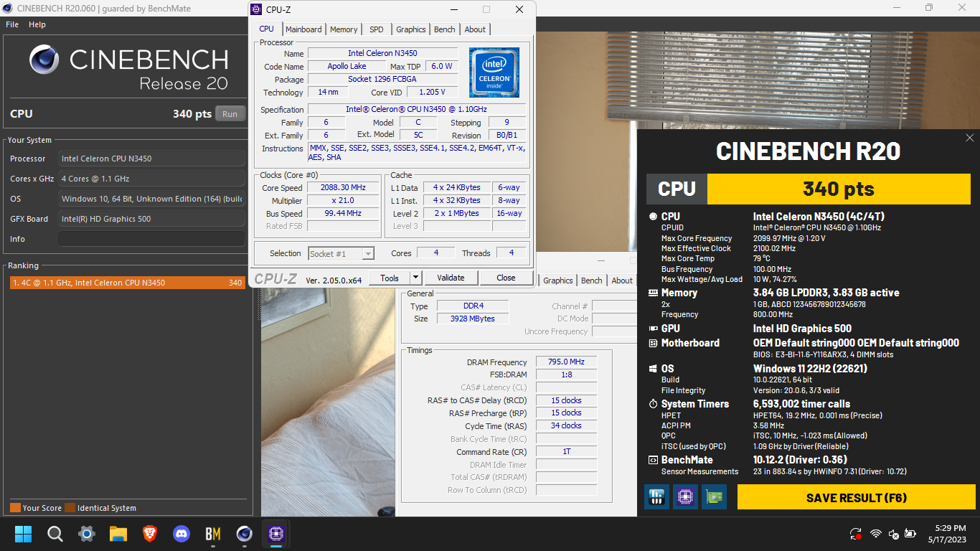This screenshot has height=551, width=980.
Task: Open Graphics tab in front CPU-Z window
Action: [x=411, y=29]
